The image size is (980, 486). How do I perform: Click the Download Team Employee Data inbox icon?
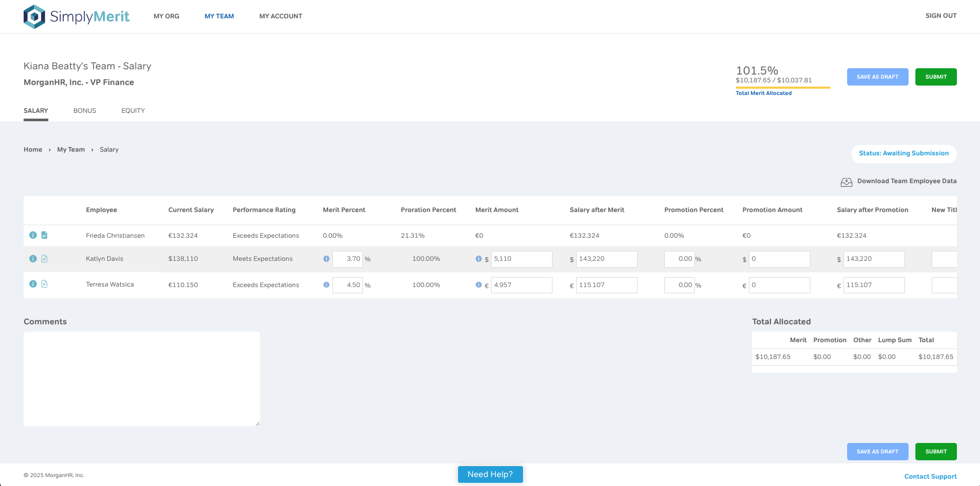tap(847, 182)
